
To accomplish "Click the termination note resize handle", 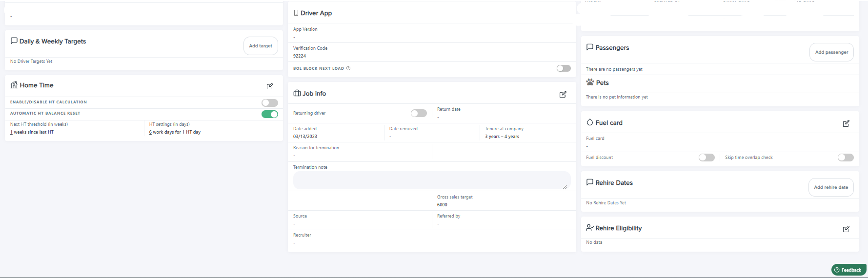I will coord(565,187).
